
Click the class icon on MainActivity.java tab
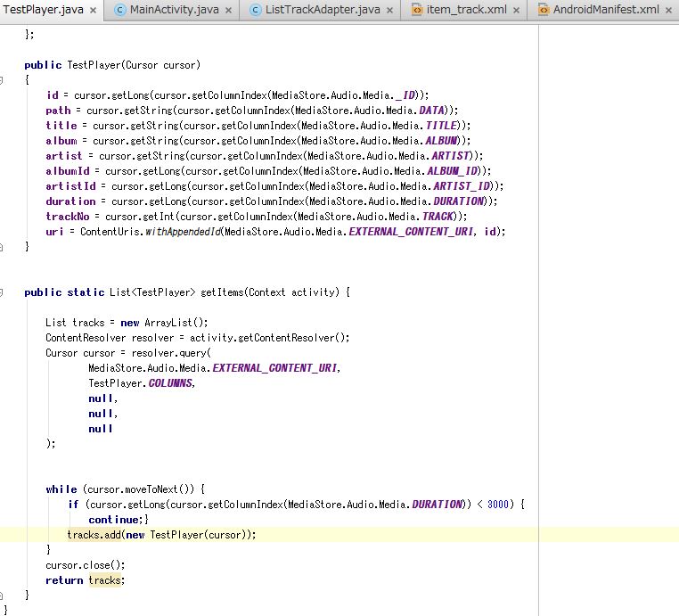click(120, 10)
